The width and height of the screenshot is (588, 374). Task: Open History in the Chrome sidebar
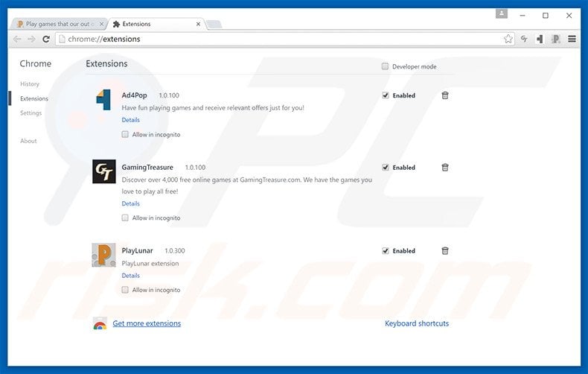(30, 83)
